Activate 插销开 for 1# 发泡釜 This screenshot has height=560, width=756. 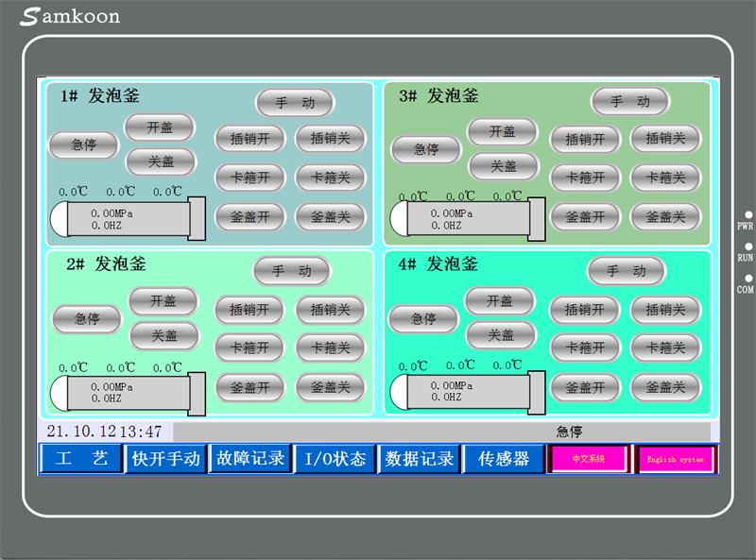(x=249, y=139)
